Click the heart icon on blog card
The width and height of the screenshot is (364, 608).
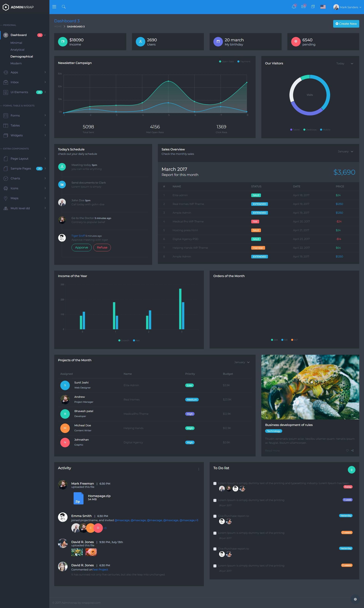pyautogui.click(x=347, y=450)
